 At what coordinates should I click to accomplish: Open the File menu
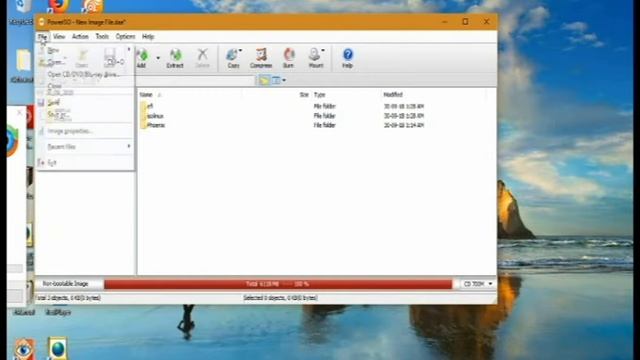click(x=42, y=37)
